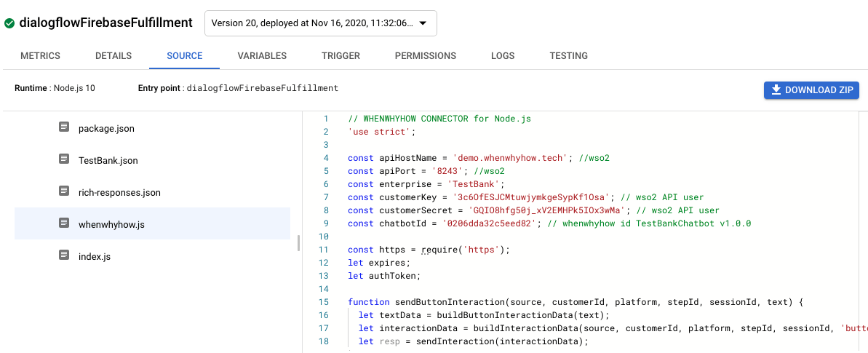Click the download arrow icon in Download ZIP
Viewport: 868px width, 353px height.
[776, 90]
